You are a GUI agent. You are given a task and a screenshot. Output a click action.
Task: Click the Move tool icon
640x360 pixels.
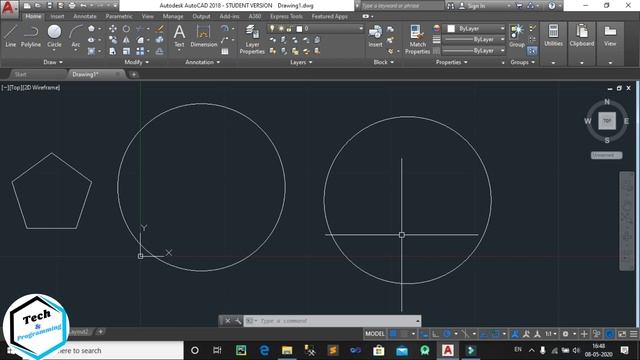click(x=113, y=29)
